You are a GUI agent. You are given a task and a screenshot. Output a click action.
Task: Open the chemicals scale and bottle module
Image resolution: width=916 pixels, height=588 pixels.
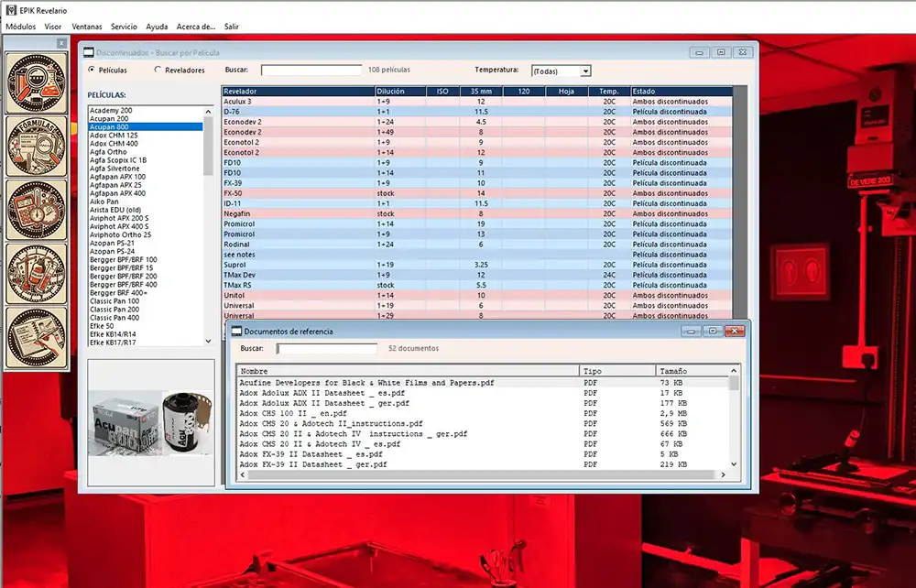tap(37, 273)
